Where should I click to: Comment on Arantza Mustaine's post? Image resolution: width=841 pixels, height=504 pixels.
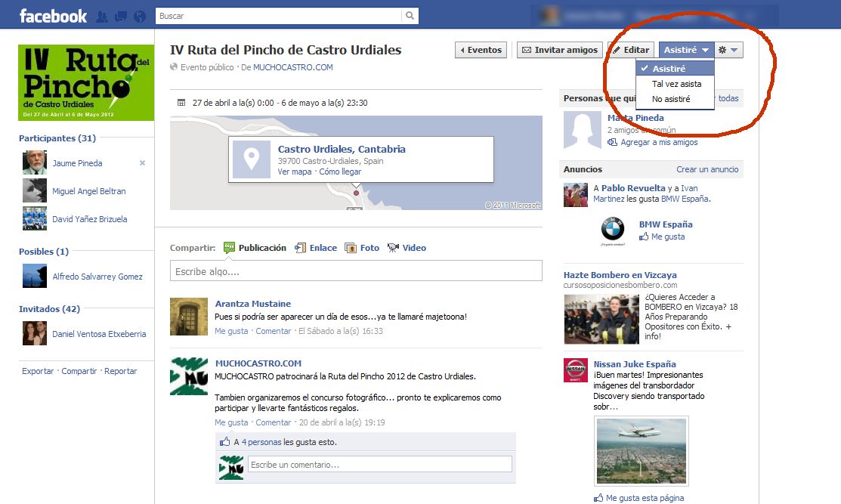[273, 331]
